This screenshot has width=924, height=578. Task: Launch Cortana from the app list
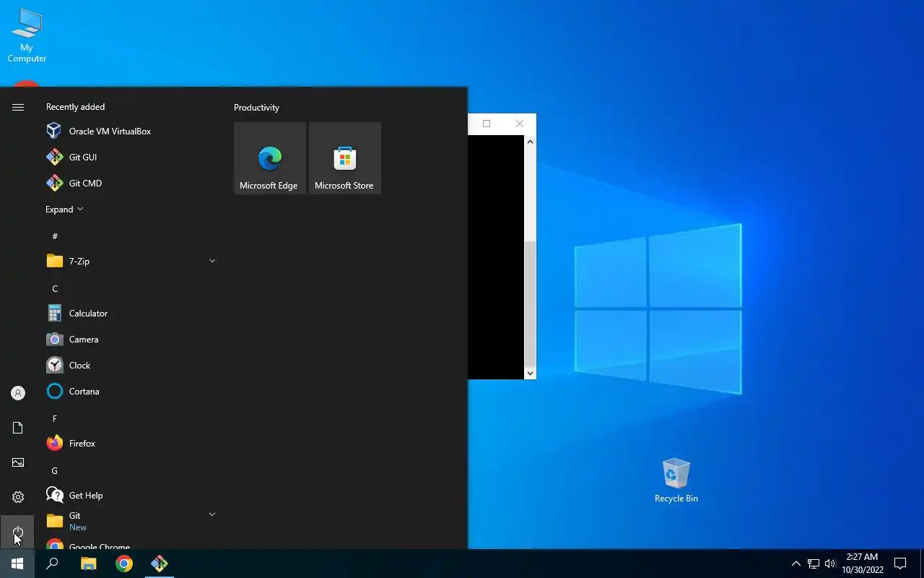click(x=130, y=392)
